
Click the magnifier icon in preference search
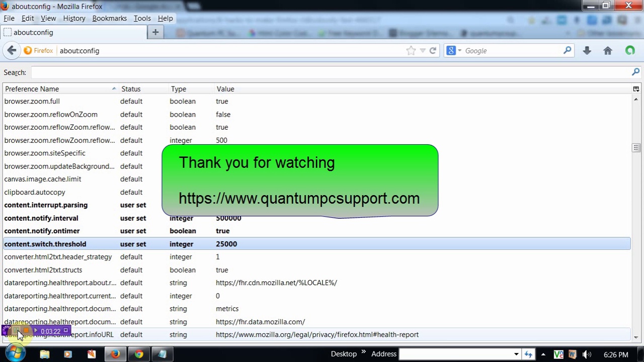(635, 72)
